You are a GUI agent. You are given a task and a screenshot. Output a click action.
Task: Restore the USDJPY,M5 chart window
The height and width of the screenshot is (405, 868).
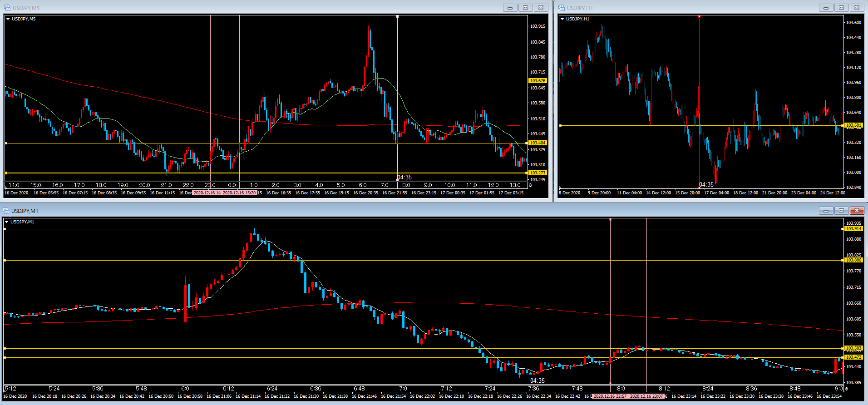525,8
